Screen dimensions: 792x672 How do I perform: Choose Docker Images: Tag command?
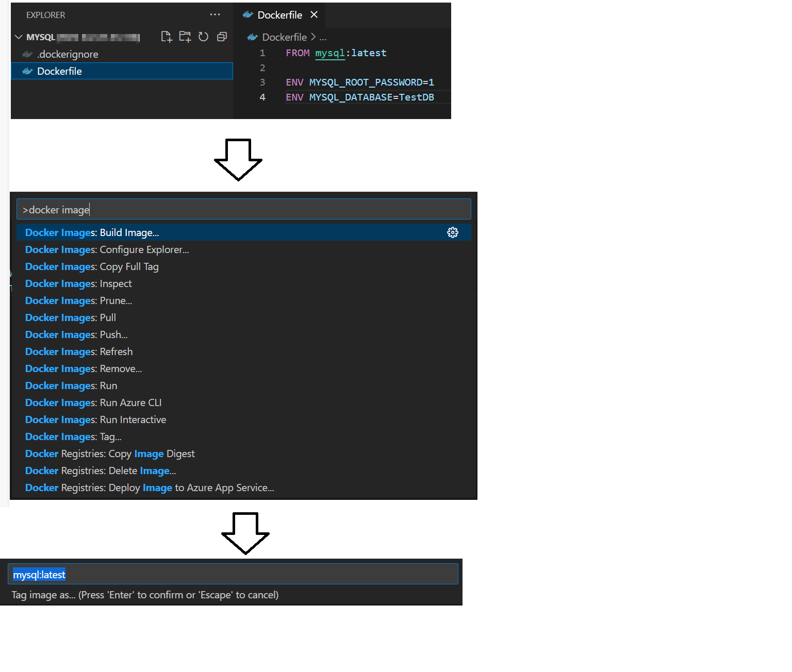[x=244, y=436]
